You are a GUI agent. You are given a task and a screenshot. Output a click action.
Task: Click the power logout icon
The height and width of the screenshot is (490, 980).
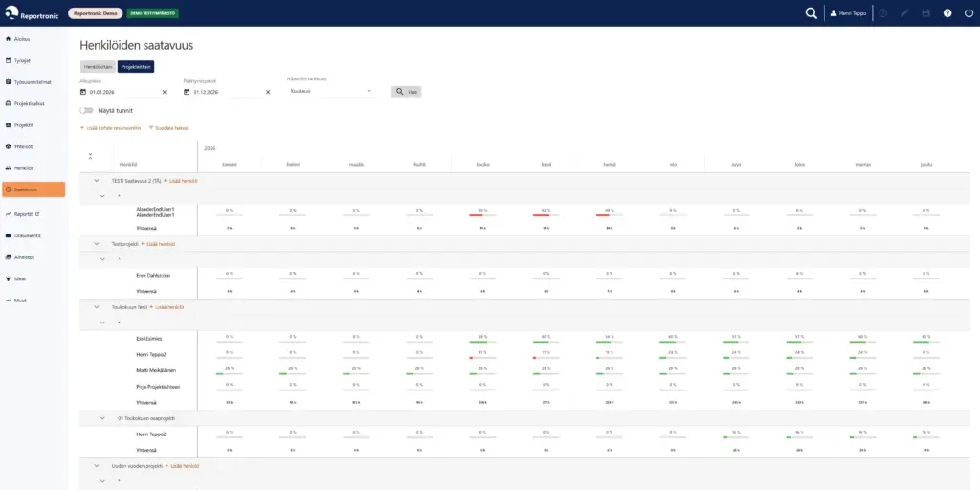[x=969, y=13]
